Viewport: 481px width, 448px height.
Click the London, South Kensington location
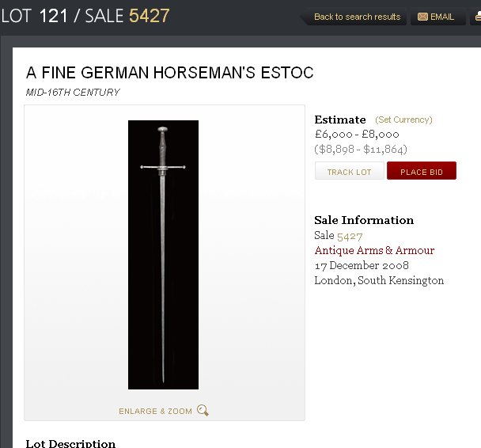coord(379,280)
